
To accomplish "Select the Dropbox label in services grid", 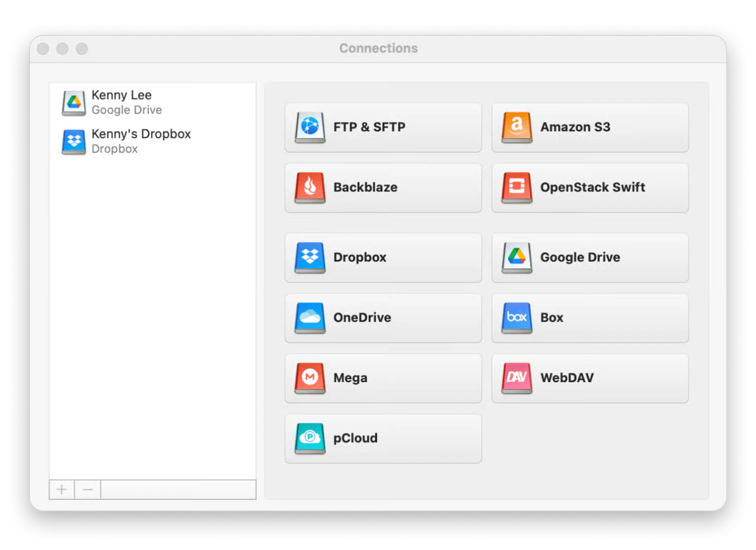I will [x=360, y=257].
